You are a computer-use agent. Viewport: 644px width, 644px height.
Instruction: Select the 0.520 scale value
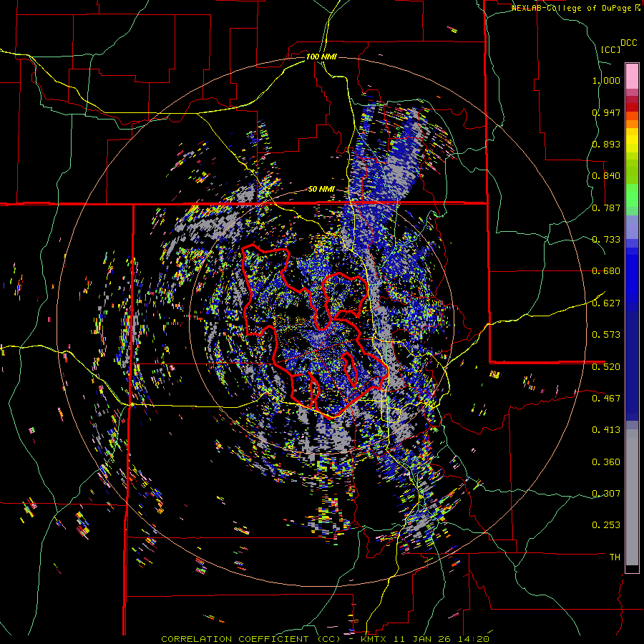click(x=606, y=366)
